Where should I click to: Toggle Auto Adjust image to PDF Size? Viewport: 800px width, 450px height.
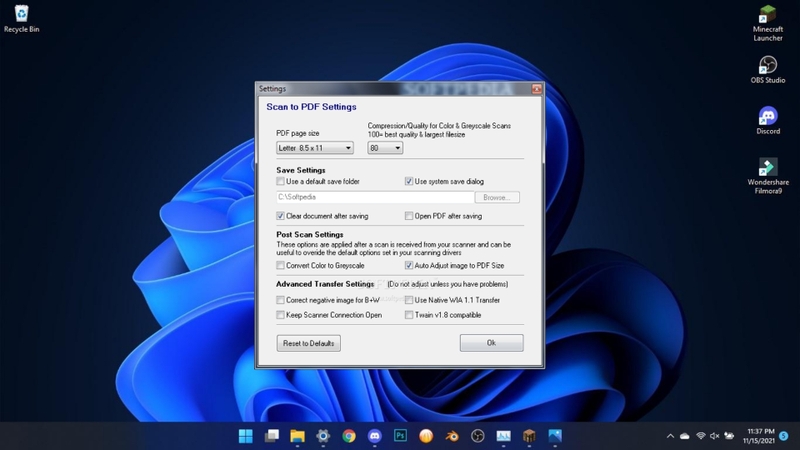[409, 265]
